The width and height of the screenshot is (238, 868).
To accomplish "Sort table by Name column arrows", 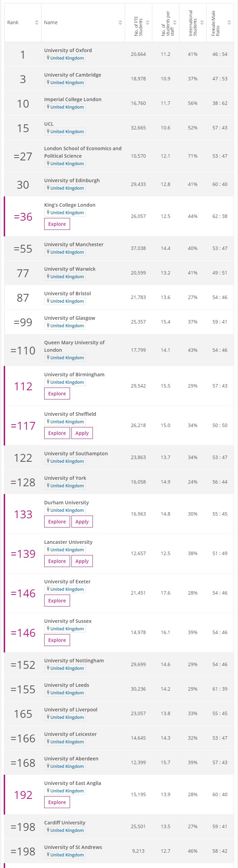I will [x=120, y=22].
